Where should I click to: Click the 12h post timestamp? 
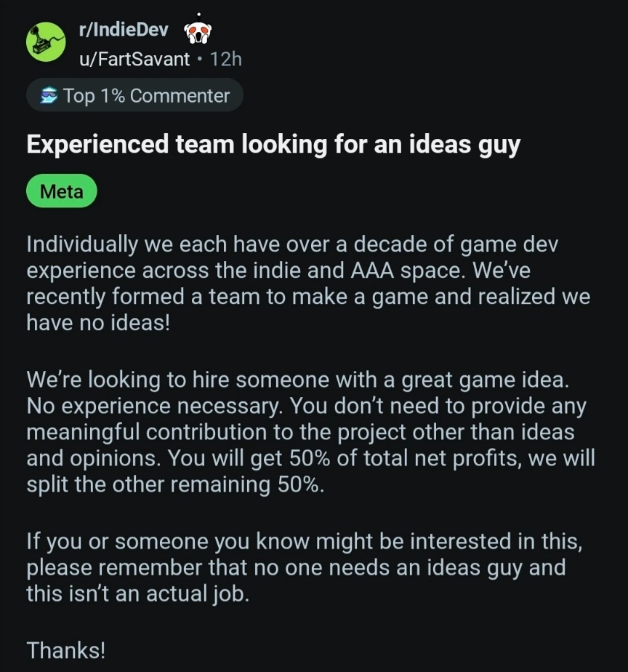coord(225,59)
